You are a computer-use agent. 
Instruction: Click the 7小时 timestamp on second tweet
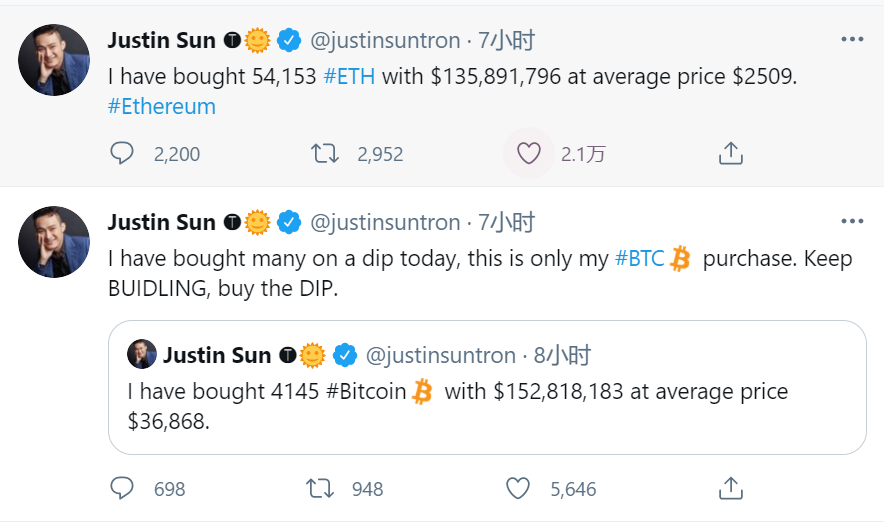click(507, 222)
